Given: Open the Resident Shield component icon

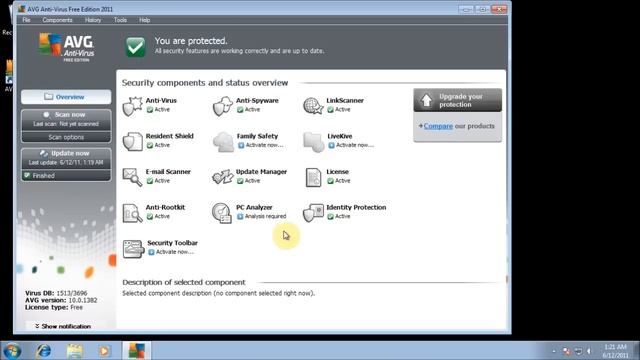Looking at the screenshot, I should tap(132, 142).
